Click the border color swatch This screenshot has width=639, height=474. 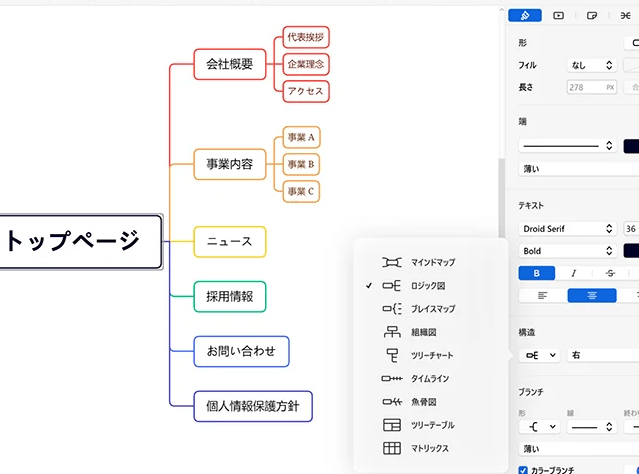pyautogui.click(x=631, y=146)
